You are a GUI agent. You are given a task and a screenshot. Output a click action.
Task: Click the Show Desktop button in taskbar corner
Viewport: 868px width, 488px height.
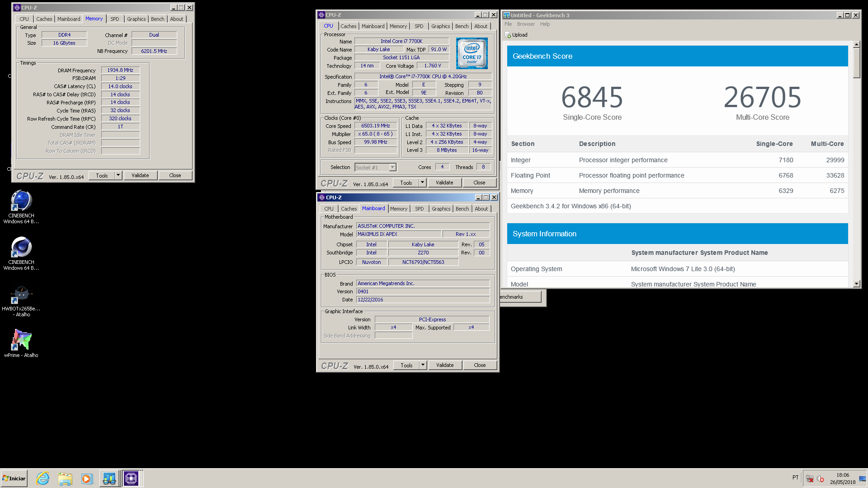(x=863, y=479)
